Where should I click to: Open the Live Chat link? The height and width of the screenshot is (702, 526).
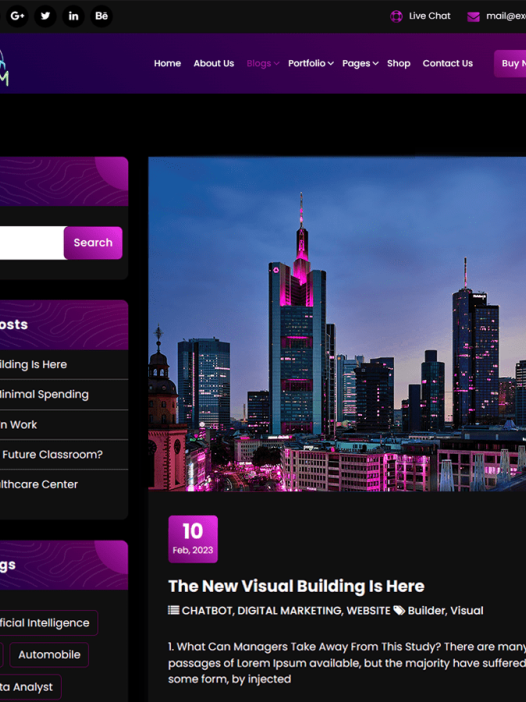point(429,16)
